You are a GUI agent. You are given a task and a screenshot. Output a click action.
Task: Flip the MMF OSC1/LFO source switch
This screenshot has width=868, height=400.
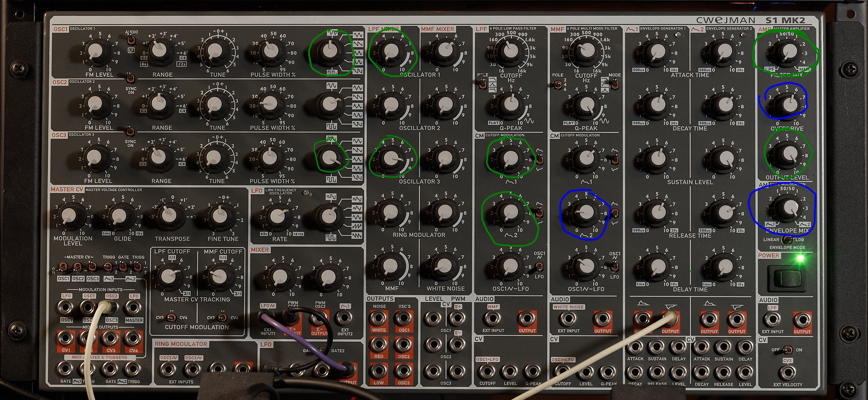click(614, 267)
